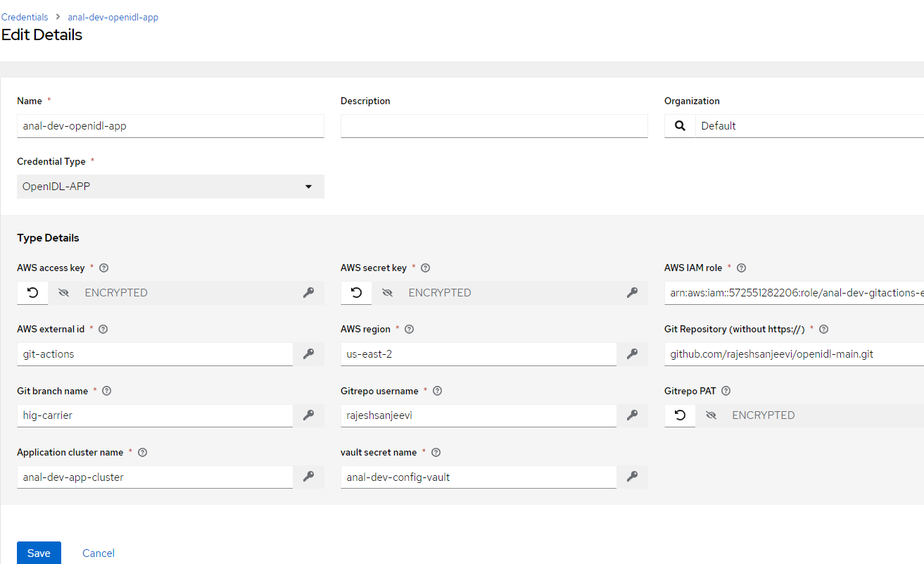Edit AWS region us-east-2 field
The width and height of the screenshot is (924, 564).
click(x=479, y=354)
